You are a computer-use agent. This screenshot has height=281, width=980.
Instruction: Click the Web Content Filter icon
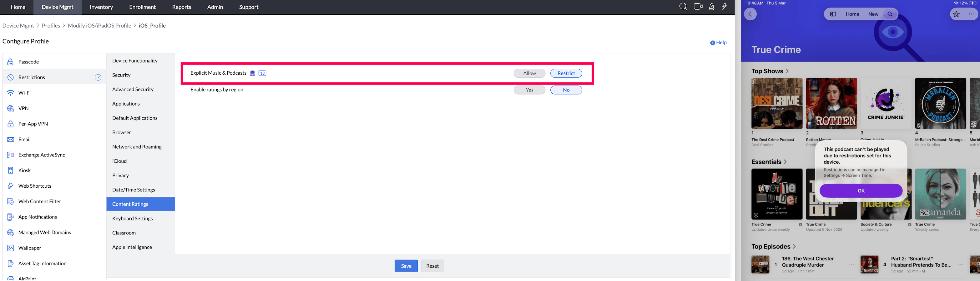coord(11,202)
